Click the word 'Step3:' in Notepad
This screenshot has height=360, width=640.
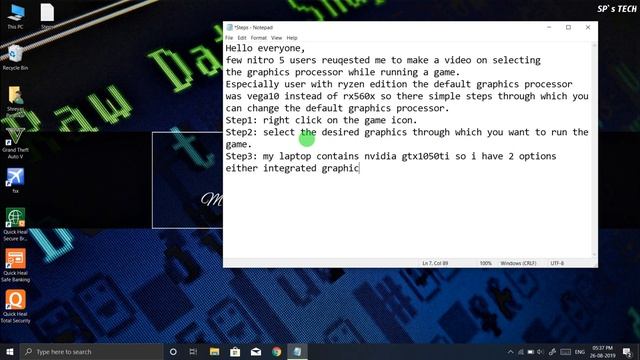[242, 156]
